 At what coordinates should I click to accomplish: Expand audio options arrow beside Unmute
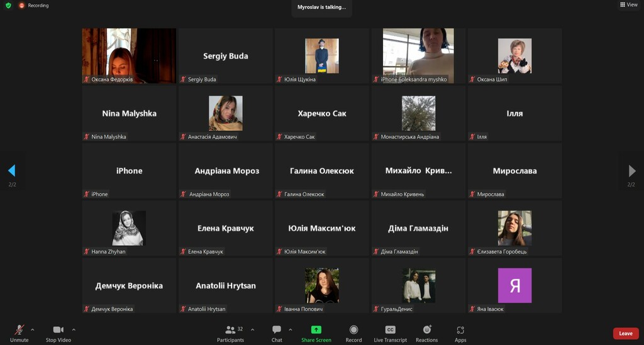[33, 329]
